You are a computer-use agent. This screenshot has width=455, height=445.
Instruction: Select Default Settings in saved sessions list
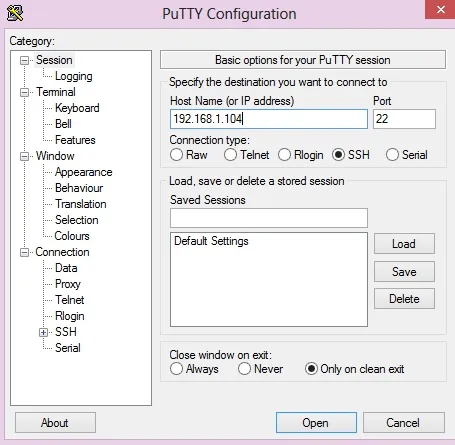pos(211,241)
